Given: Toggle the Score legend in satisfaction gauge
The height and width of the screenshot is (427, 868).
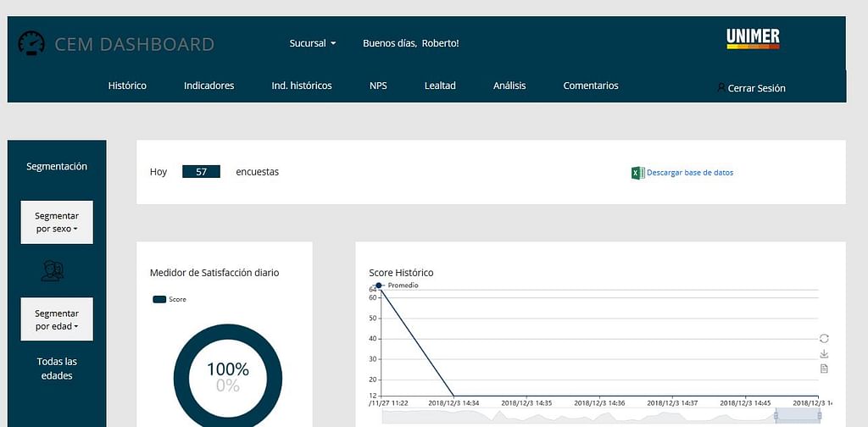Looking at the screenshot, I should coord(169,299).
